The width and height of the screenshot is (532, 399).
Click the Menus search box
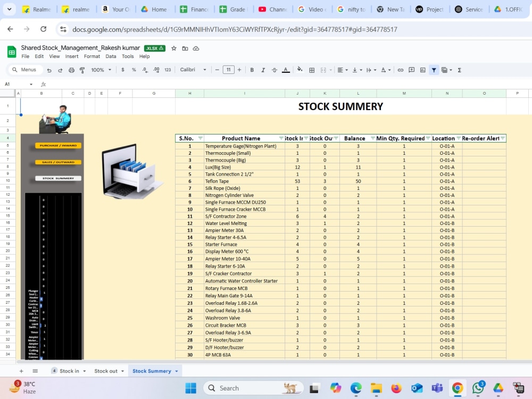(25, 70)
